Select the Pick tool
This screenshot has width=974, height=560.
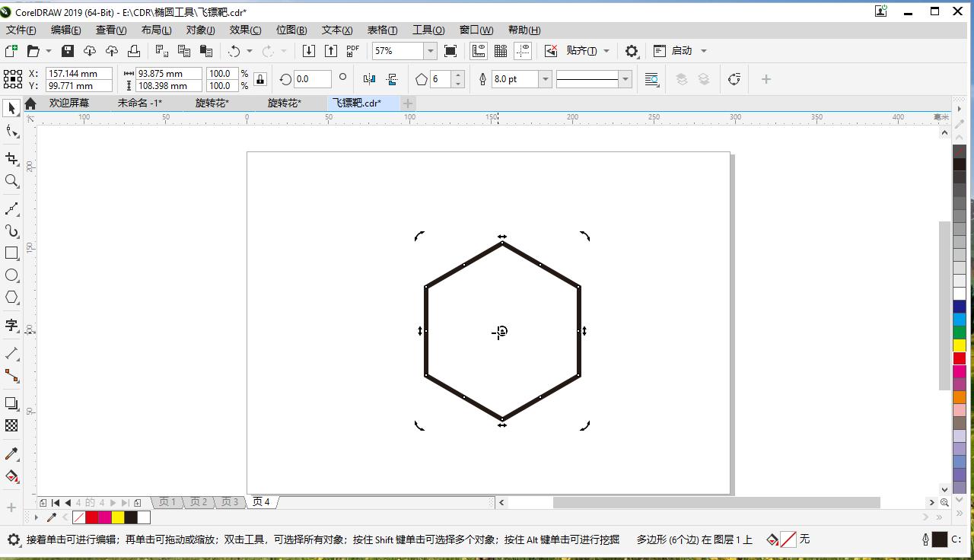[x=11, y=107]
